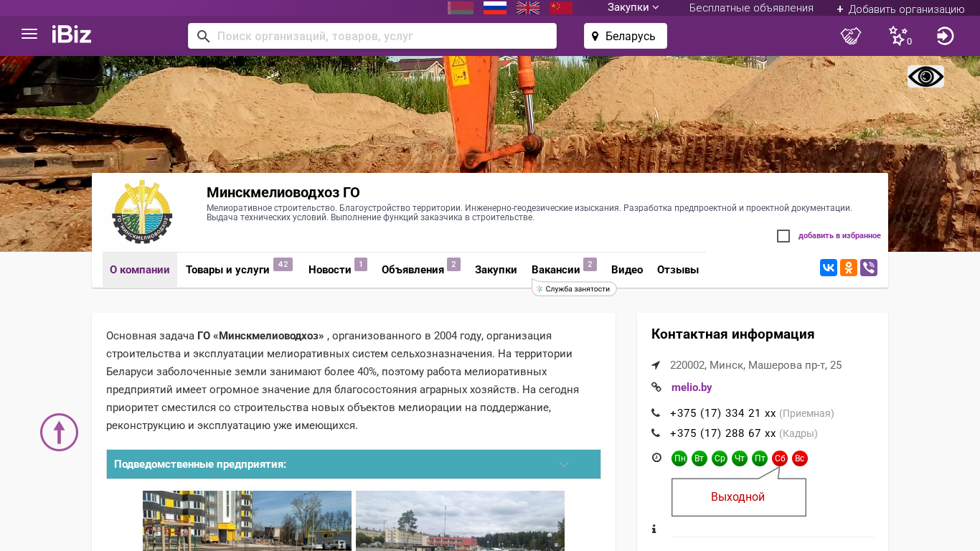
Task: Select the Saturday 'Сб' day circle
Action: pos(780,458)
